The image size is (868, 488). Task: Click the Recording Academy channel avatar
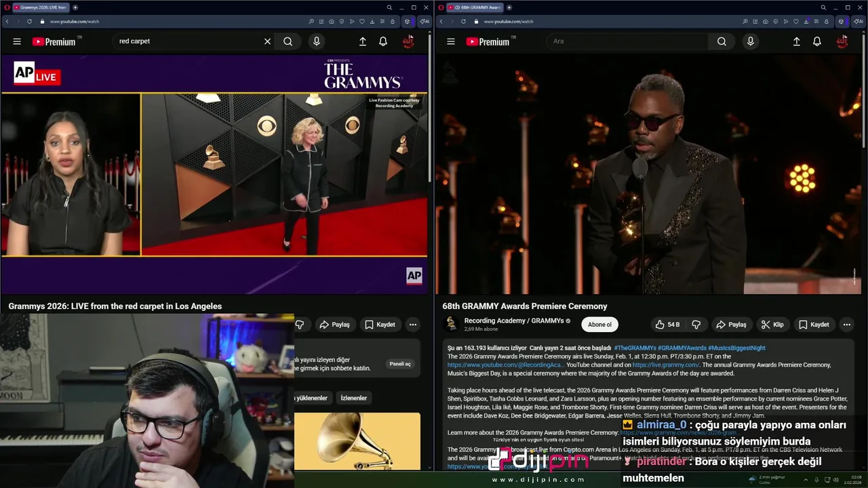451,324
